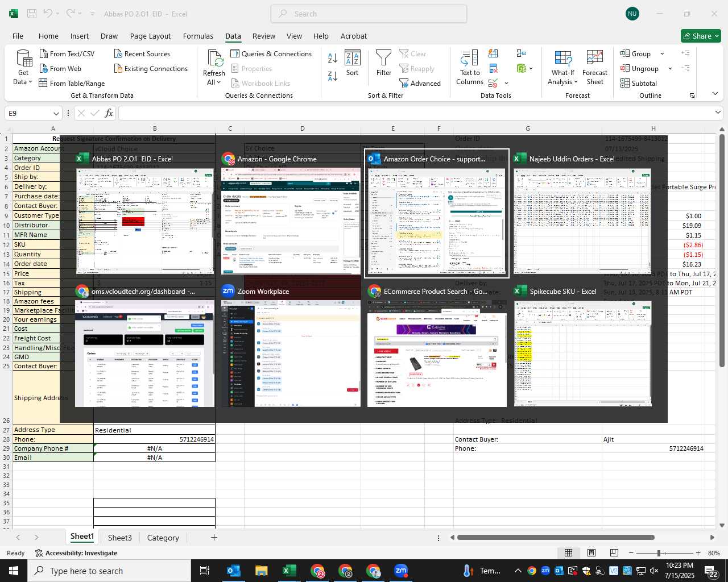Open Existing Connections

coord(151,69)
